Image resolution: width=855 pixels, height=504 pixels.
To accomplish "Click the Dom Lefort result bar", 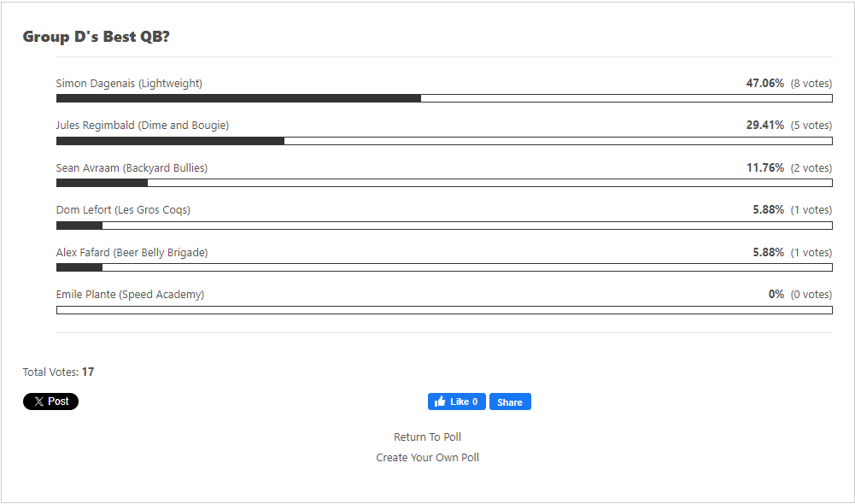I will coord(444,226).
